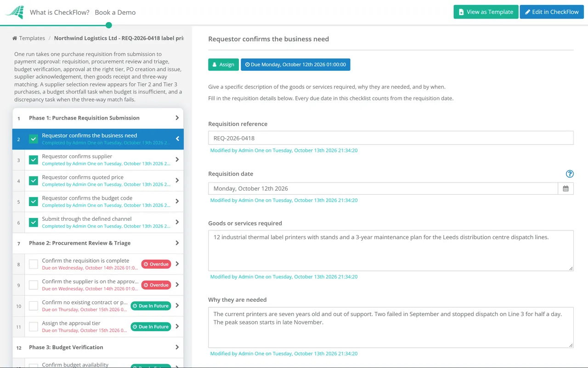This screenshot has height=368, width=588.
Task: Click the 'Due In Future' badge on 'Assign the approval tier'
Action: pos(151,327)
